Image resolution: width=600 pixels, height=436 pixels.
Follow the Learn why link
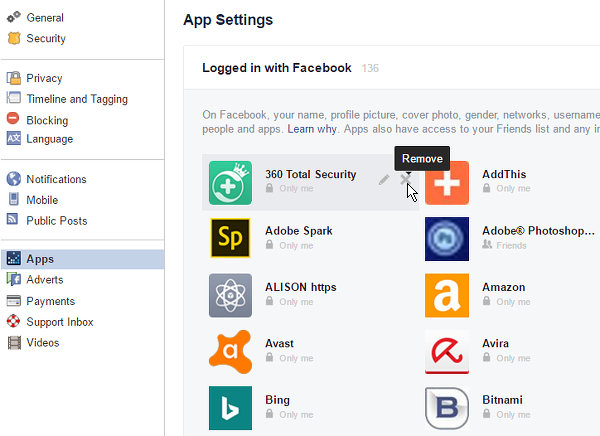[312, 129]
